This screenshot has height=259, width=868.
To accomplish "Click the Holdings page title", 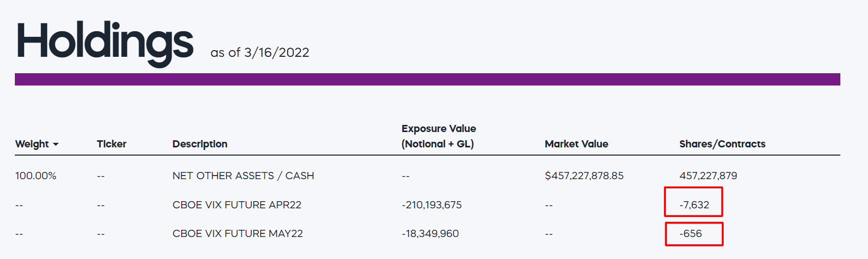I will [105, 43].
